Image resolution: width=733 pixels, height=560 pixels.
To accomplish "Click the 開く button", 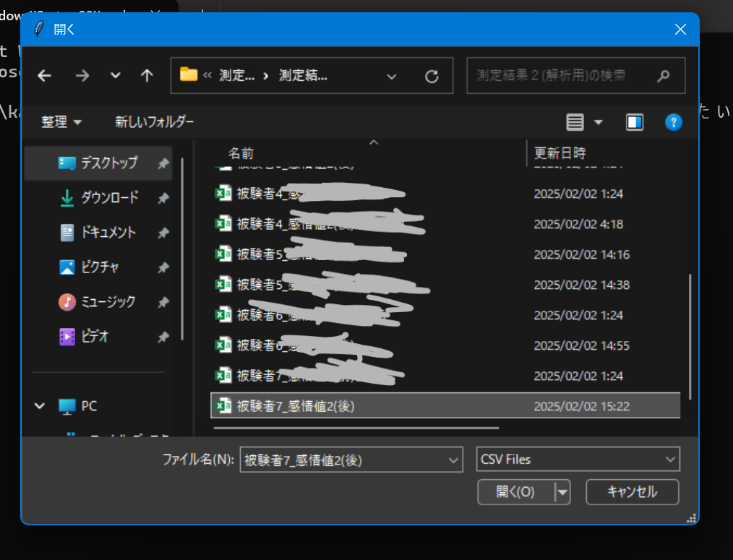I will click(x=516, y=491).
